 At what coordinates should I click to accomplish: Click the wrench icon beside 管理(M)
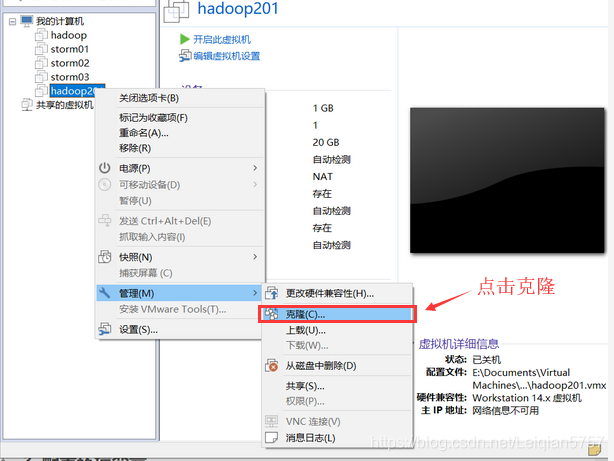[105, 293]
